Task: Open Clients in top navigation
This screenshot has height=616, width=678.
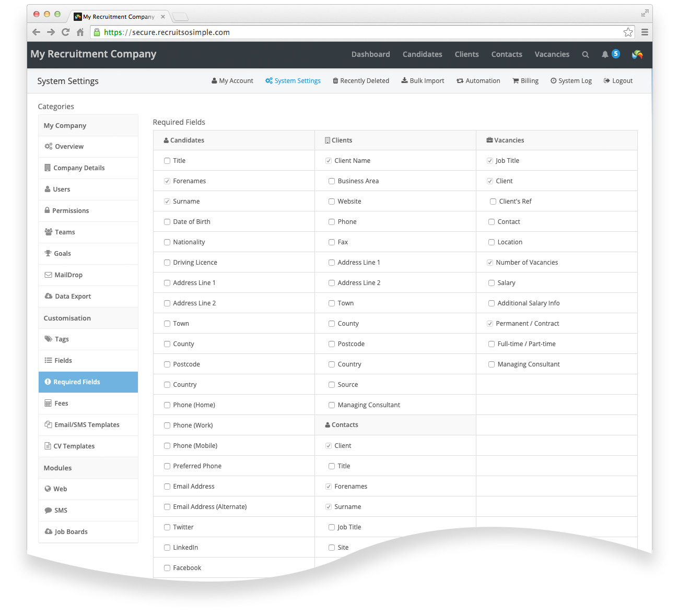Action: click(467, 54)
